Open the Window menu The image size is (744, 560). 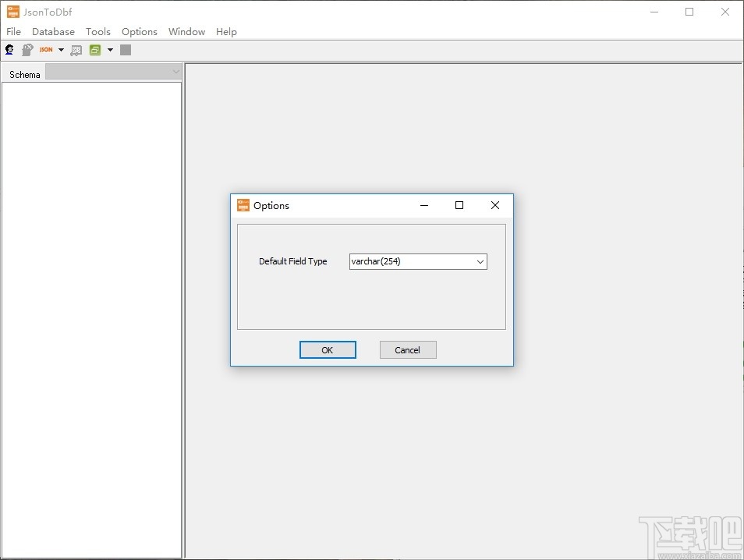(186, 32)
